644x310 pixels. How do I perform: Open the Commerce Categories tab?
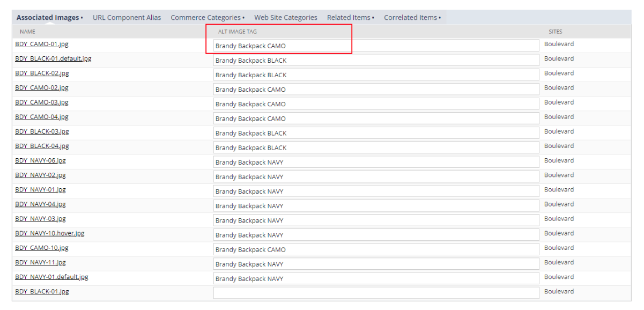[x=207, y=18]
